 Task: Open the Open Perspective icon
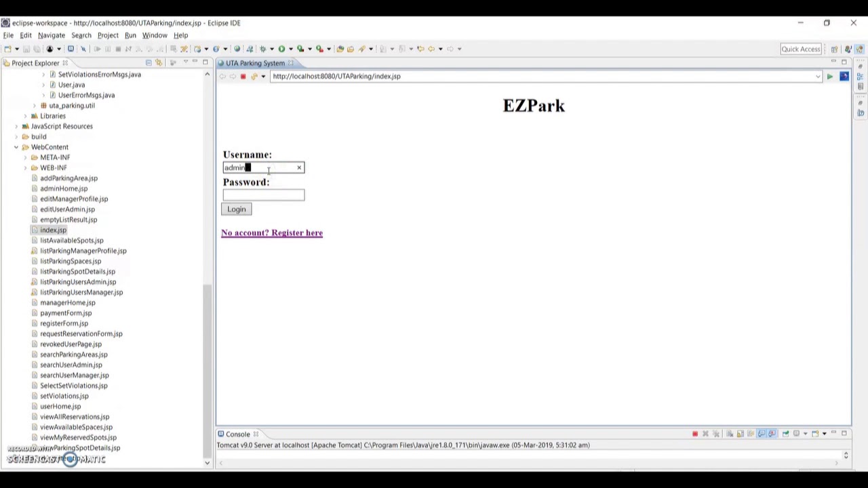835,49
